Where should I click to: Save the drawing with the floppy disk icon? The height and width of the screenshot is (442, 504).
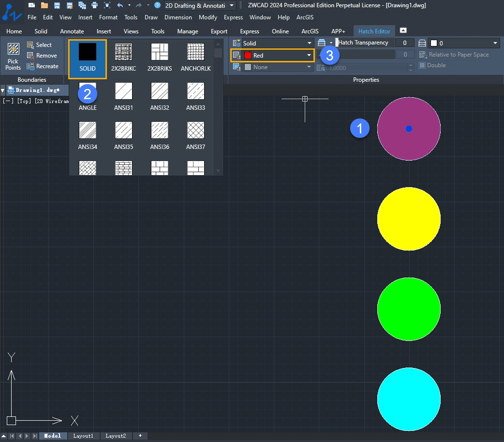click(57, 5)
